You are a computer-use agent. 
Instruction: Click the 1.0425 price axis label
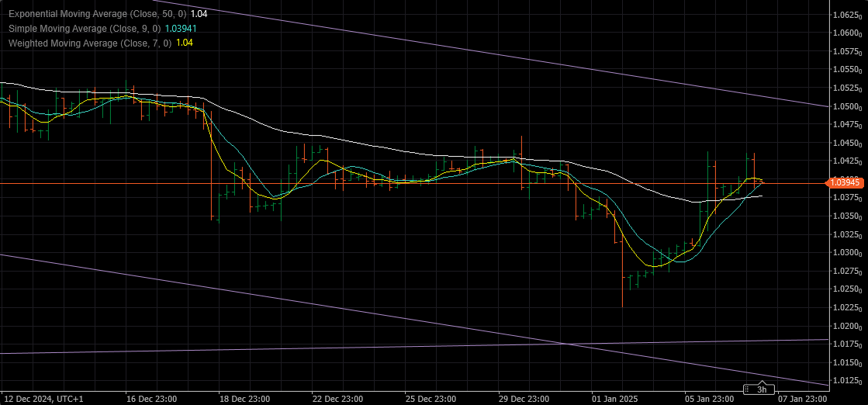848,161
